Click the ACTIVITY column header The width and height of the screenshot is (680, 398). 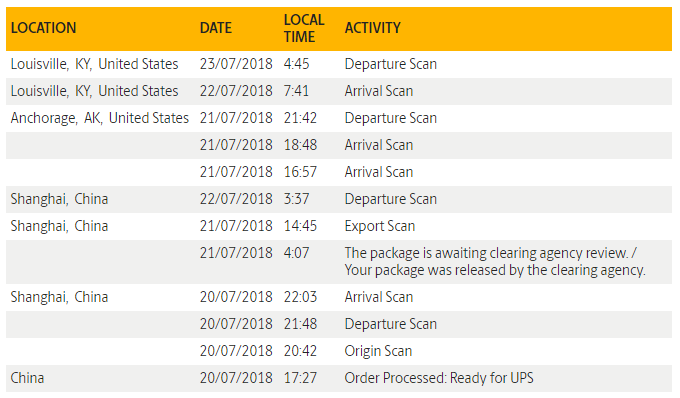[373, 28]
